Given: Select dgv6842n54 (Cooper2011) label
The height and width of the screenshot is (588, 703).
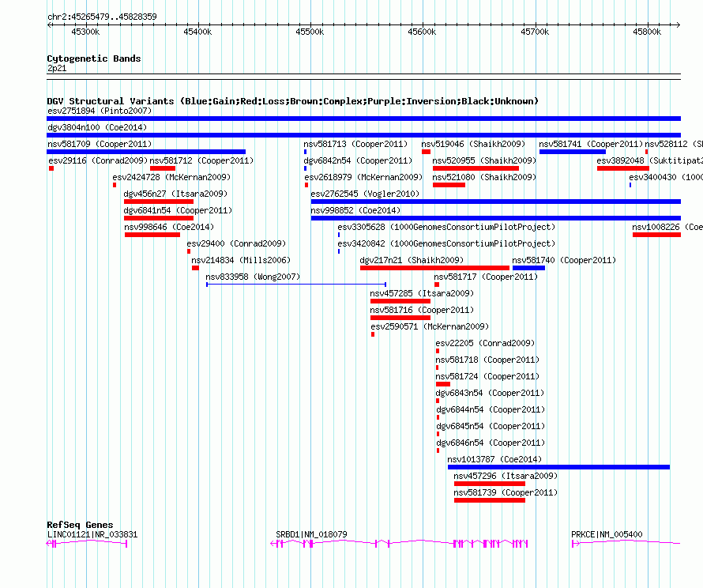Looking at the screenshot, I should (x=357, y=160).
